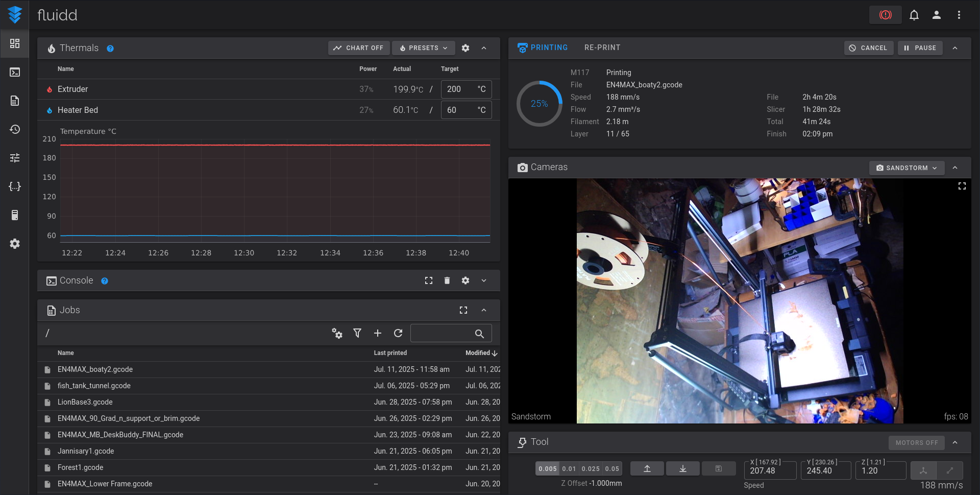Sort jobs by Name column

66,353
